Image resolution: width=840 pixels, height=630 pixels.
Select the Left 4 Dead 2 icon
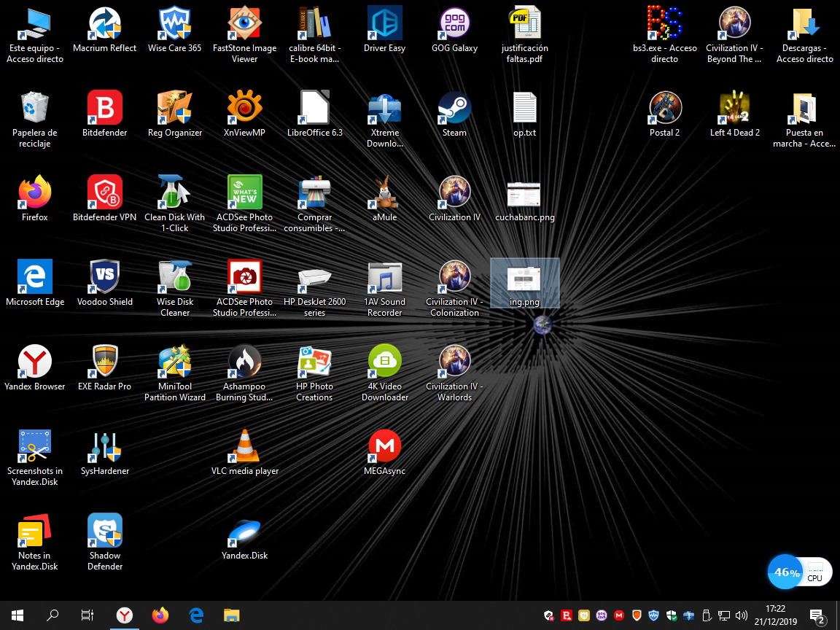[734, 109]
